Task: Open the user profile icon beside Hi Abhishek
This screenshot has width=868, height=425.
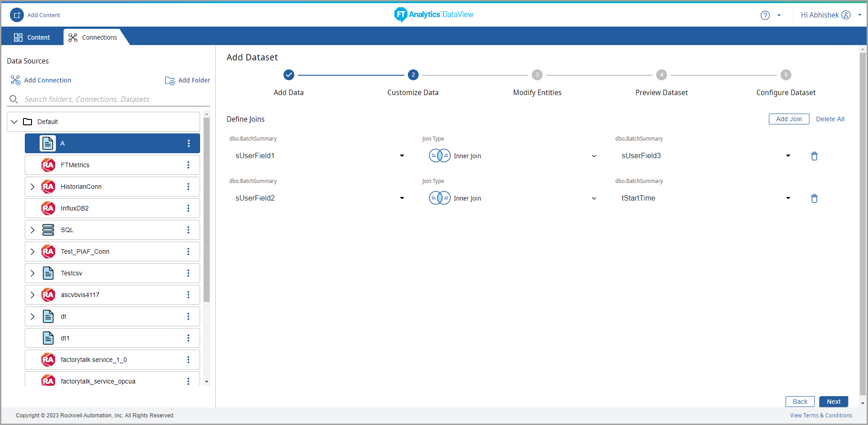Action: pos(846,15)
